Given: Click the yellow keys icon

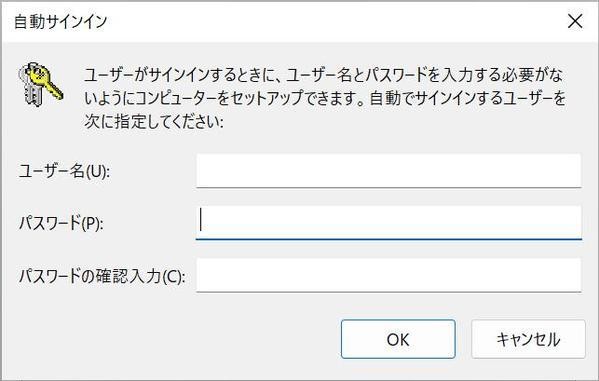Looking at the screenshot, I should [40, 84].
